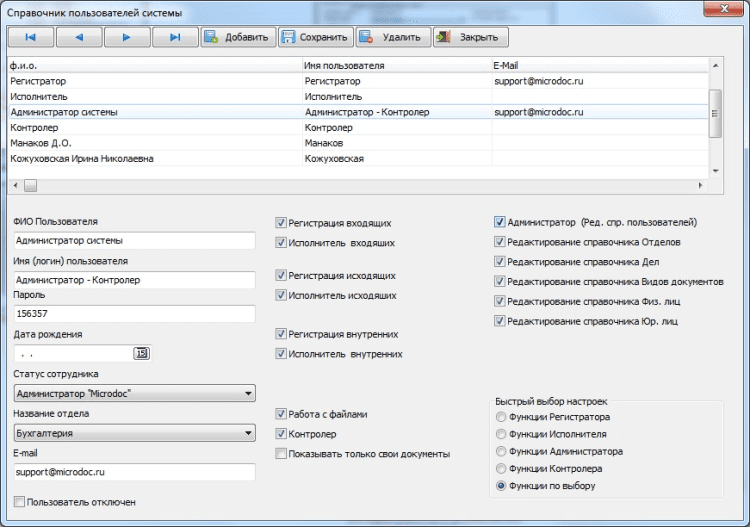750x527 pixels.
Task: Click horizontal scrollbar thumb
Action: [31, 186]
